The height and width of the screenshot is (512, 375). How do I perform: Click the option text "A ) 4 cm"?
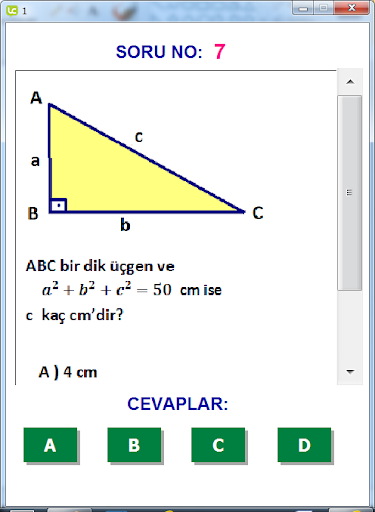click(68, 372)
